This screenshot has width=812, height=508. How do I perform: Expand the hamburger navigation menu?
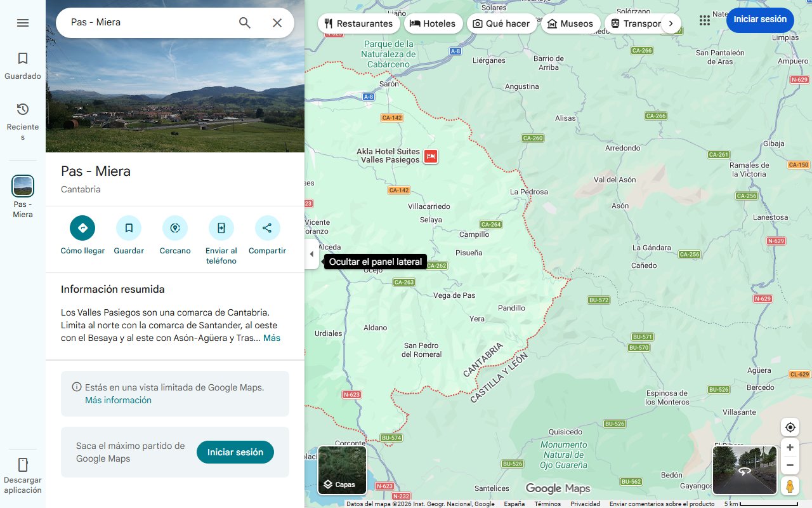(23, 22)
